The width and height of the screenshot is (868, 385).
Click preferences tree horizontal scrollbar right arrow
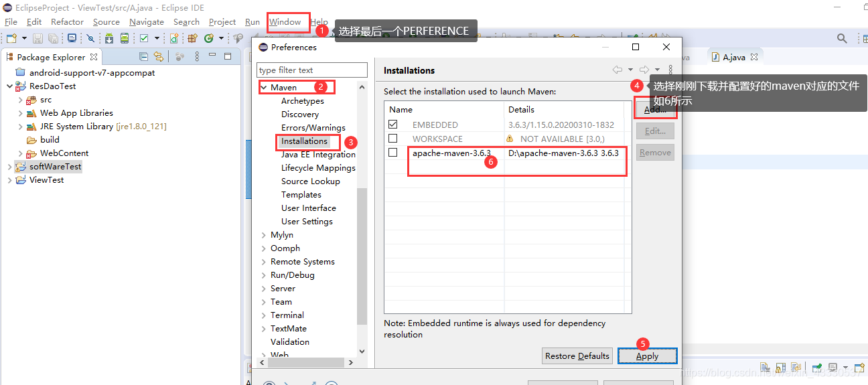(350, 362)
